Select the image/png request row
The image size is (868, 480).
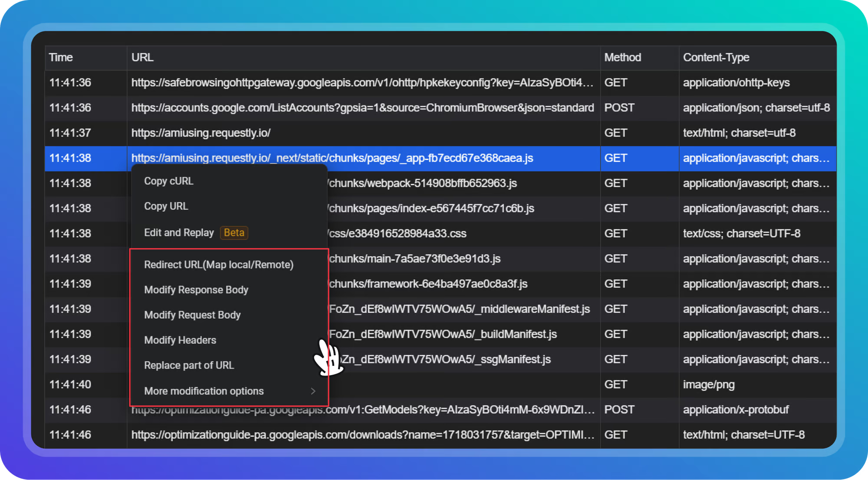[708, 385]
